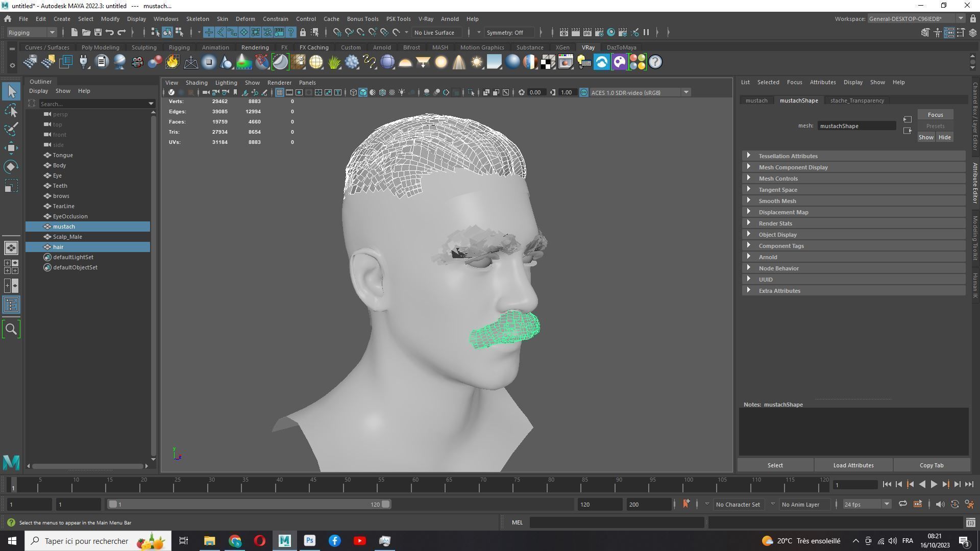Toggle use all lights in viewport
Viewport: 980px width, 551px height.
402,92
